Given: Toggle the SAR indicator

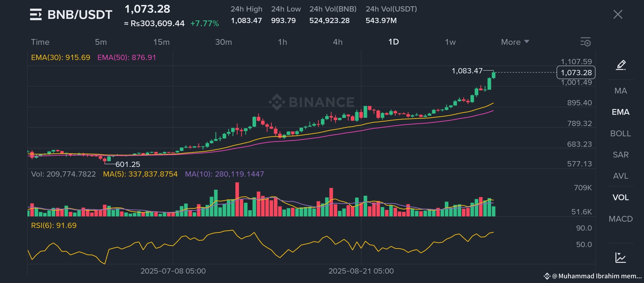Looking at the screenshot, I should pos(621,155).
